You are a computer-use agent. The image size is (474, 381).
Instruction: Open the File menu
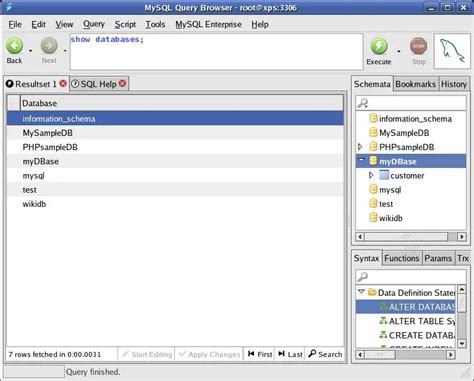point(15,24)
